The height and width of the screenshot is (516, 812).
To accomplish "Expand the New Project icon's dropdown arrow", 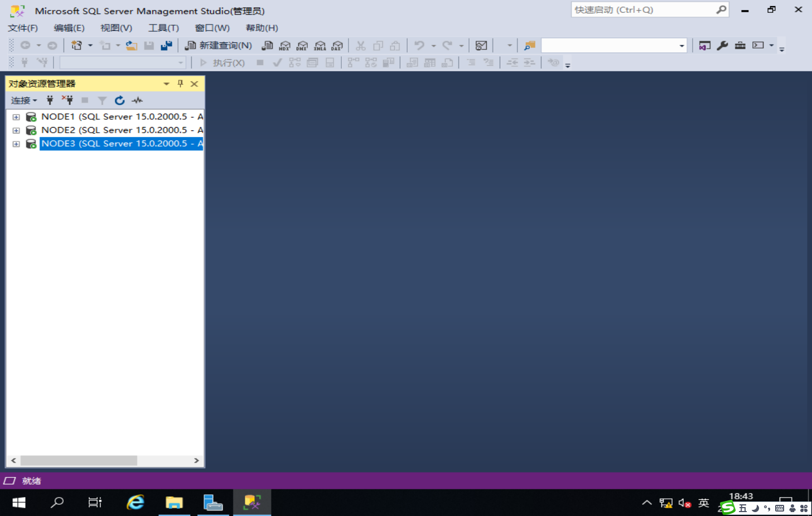I will click(90, 46).
